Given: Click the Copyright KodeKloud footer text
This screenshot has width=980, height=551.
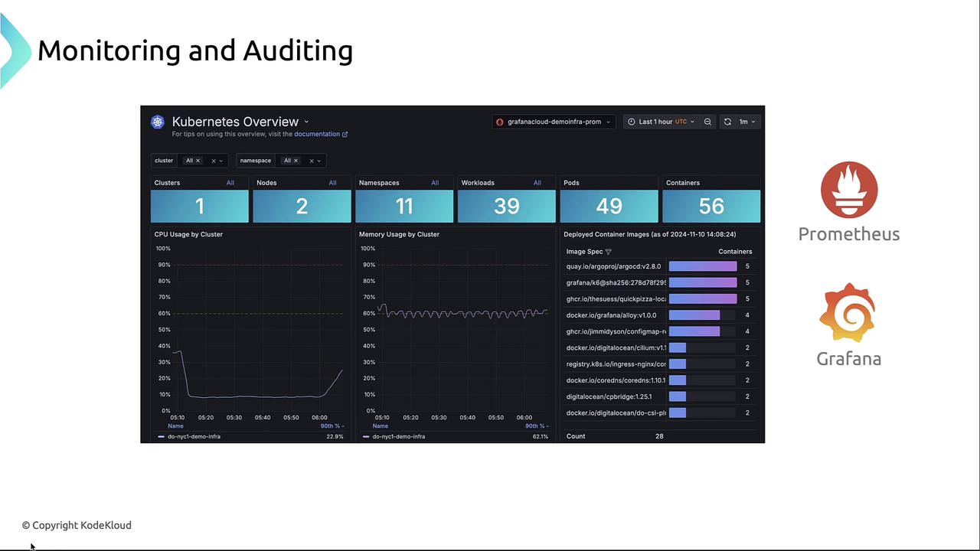Looking at the screenshot, I should (77, 525).
